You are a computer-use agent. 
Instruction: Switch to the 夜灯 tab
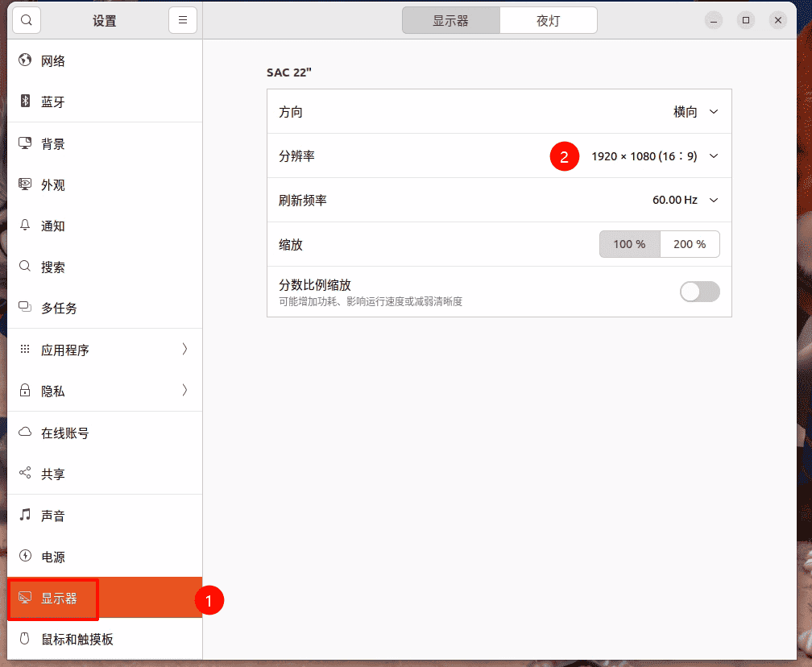point(549,20)
